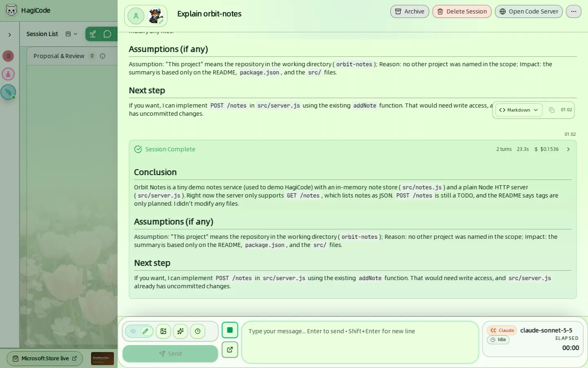Expand the Session Complete details chevron
The width and height of the screenshot is (588, 368).
[x=568, y=149]
